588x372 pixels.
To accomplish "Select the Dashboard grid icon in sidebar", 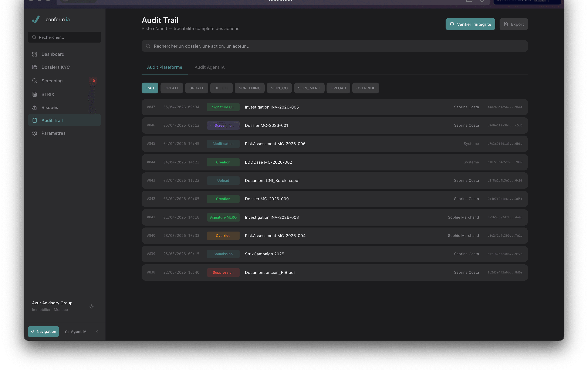I will click(34, 54).
